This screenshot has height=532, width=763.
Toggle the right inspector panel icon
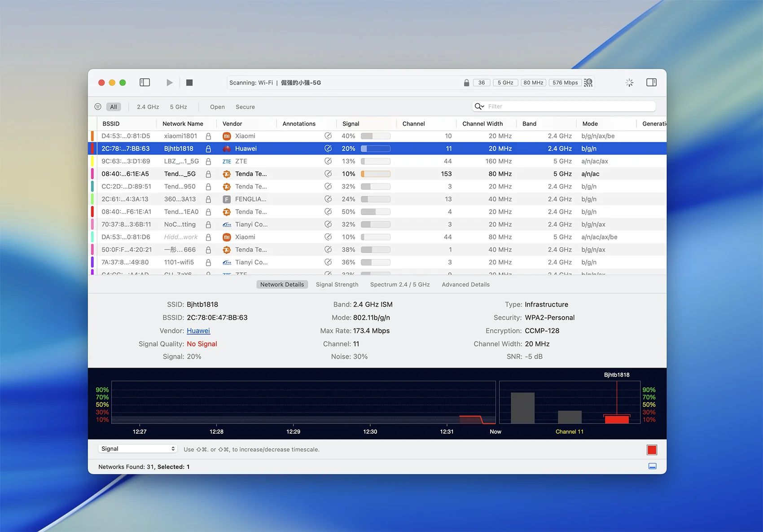651,83
